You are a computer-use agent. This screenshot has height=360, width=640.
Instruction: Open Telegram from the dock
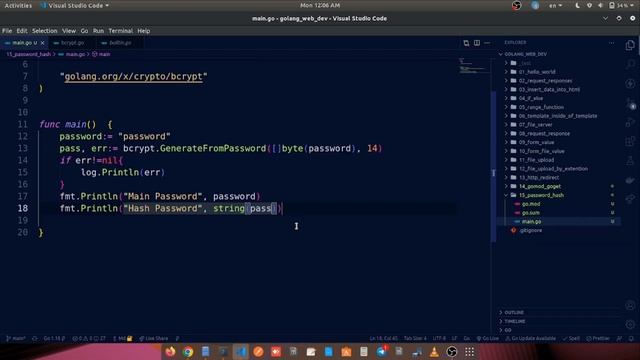coord(381,351)
